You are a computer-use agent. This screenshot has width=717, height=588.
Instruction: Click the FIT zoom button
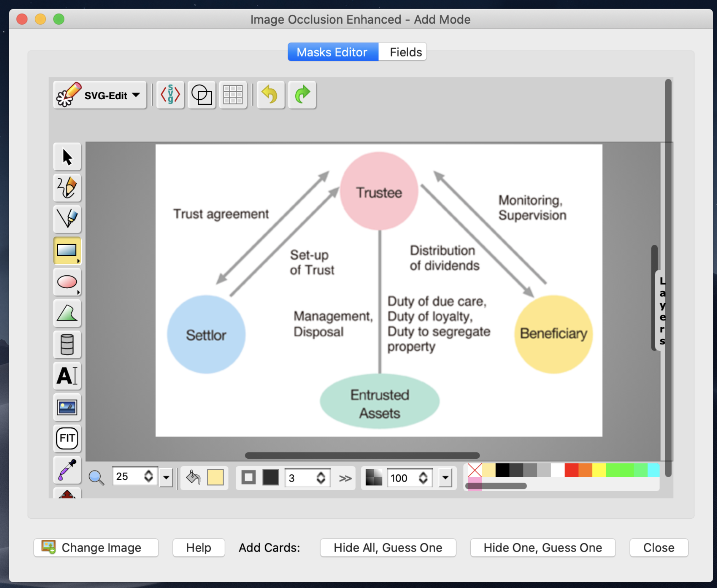(67, 438)
